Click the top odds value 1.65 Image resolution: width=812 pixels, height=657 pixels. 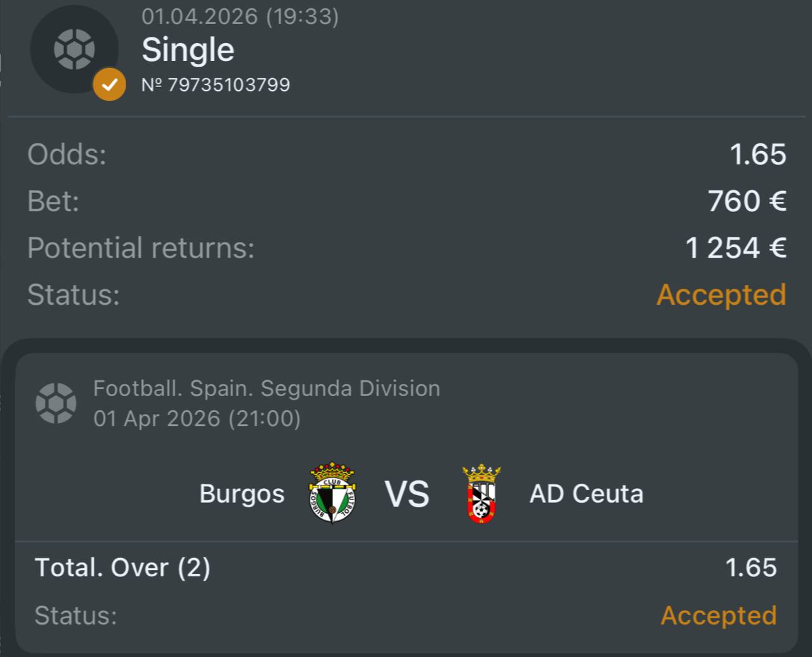pos(757,154)
